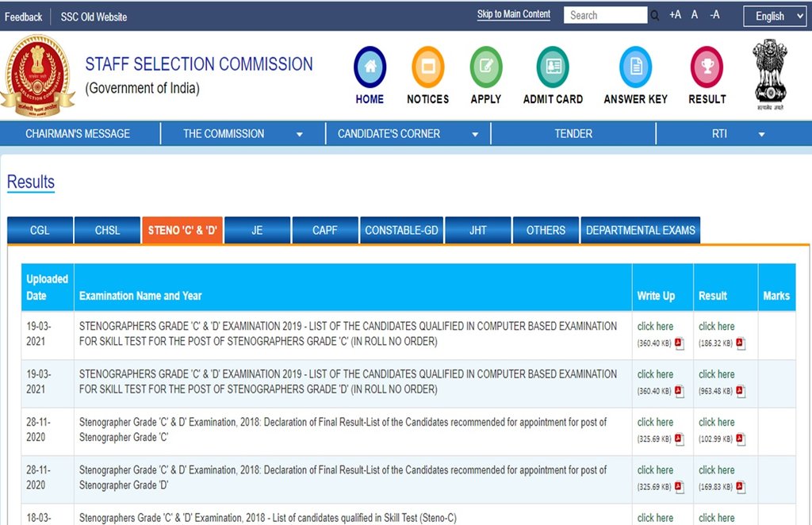Screen dimensions: 812x525
Task: Switch to Departmental Exams tab
Action: pyautogui.click(x=641, y=230)
